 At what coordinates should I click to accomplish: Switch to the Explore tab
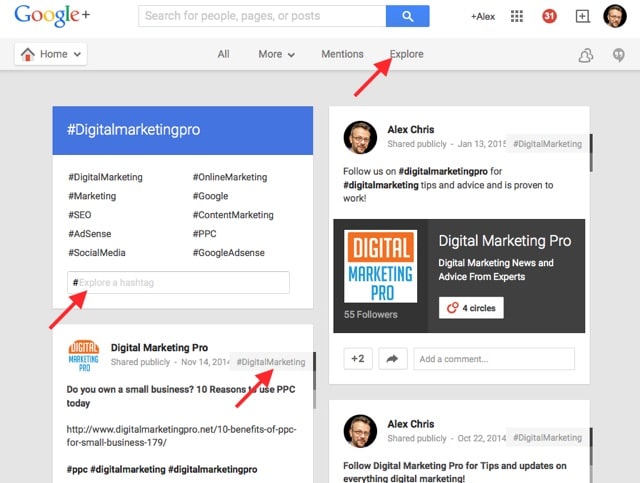tap(407, 54)
